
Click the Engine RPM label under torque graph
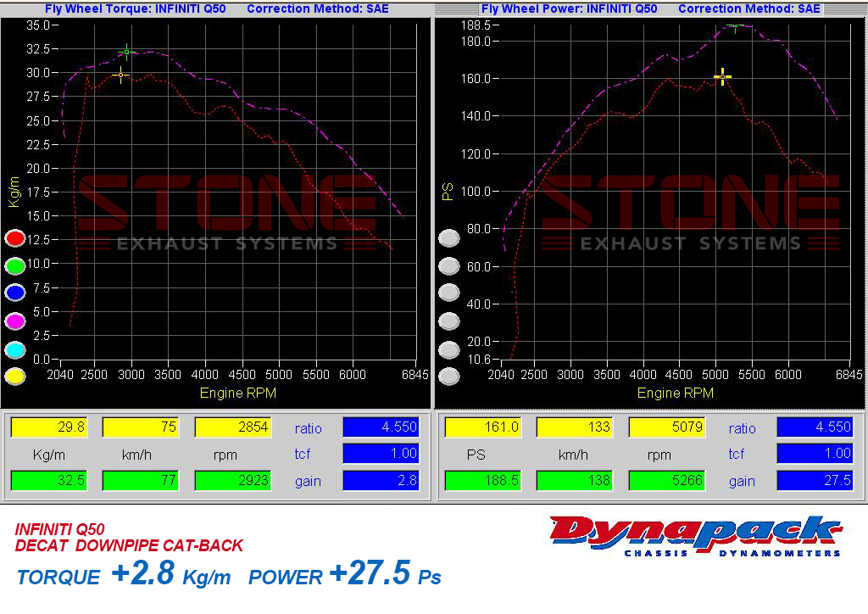point(238,394)
